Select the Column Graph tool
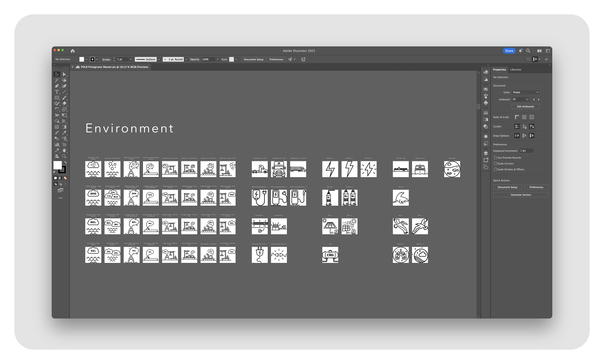 [57, 145]
